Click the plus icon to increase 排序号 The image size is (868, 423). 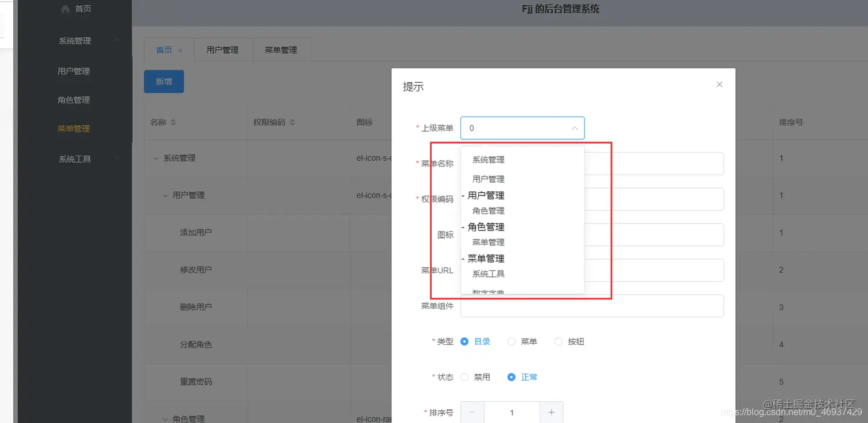[x=551, y=412]
